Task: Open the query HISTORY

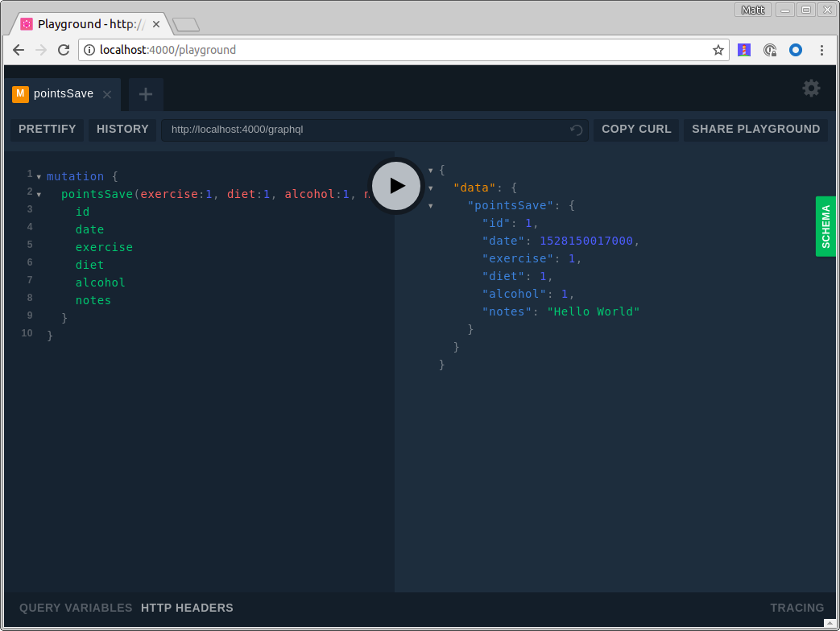Action: (x=122, y=130)
